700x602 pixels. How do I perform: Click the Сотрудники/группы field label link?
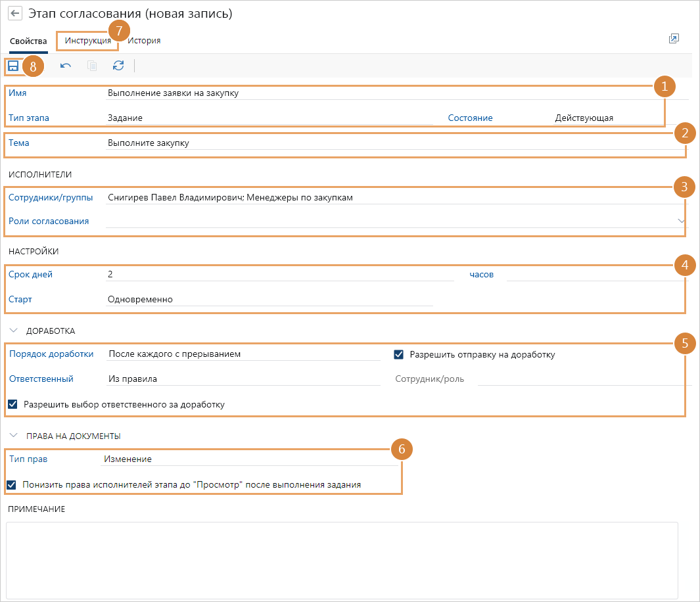(x=51, y=197)
